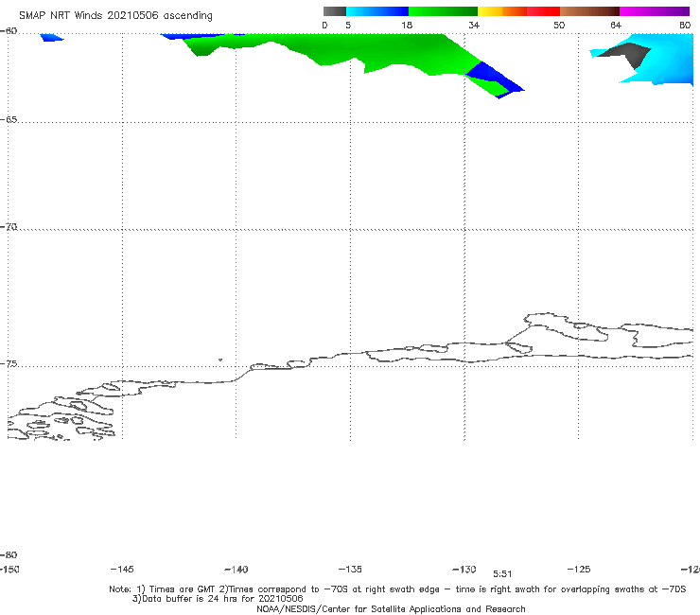Click the latitude label "-70"

coord(9,227)
